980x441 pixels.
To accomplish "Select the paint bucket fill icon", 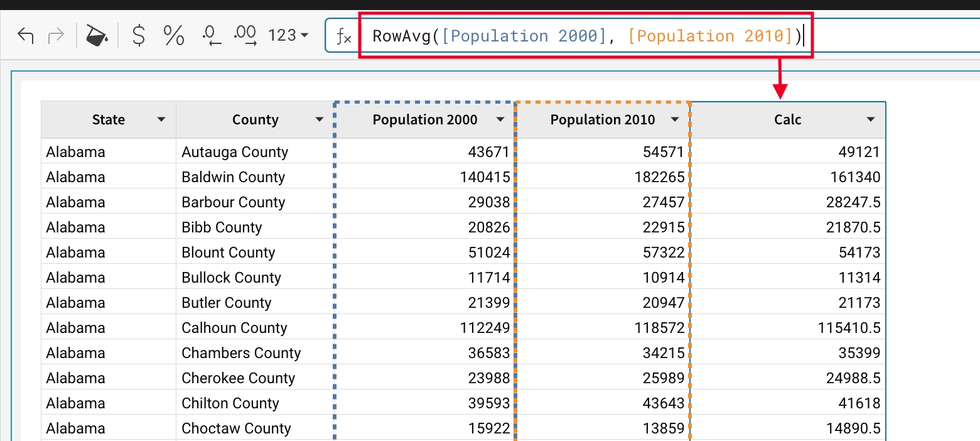I will (x=97, y=36).
